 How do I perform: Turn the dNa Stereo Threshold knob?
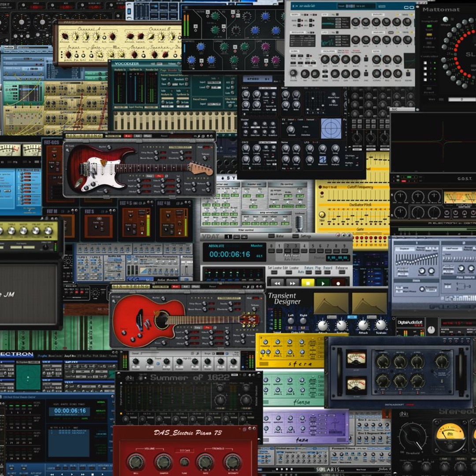(x=413, y=436)
